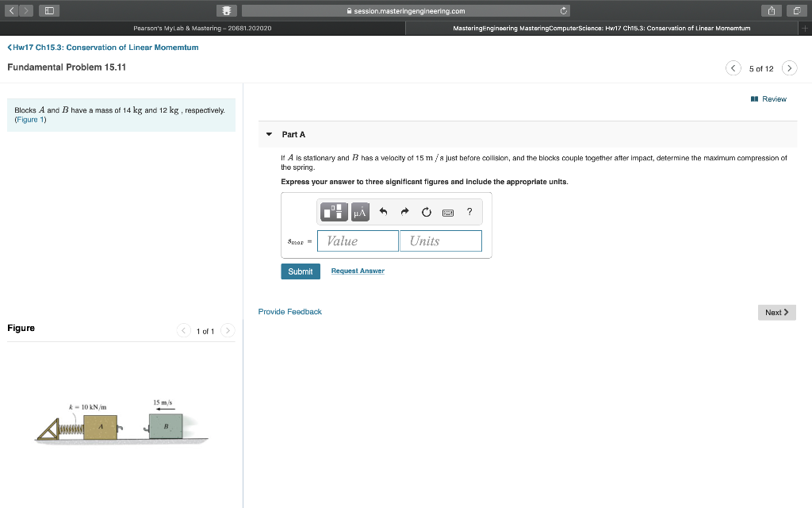Screen dimensions: 812x508
Task: Open the keyboard shortcuts icon
Action: point(447,212)
